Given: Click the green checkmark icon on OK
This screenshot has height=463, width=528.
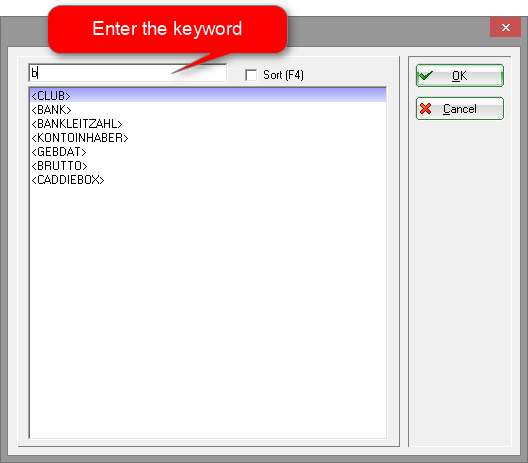Looking at the screenshot, I should (x=426, y=75).
